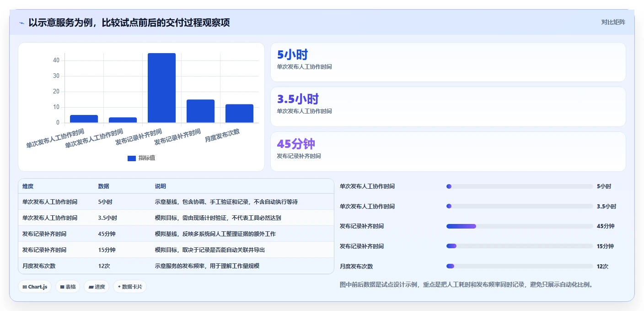Click the table description starting 示意基线，包含协调
This screenshot has height=311, width=644.
click(x=226, y=202)
